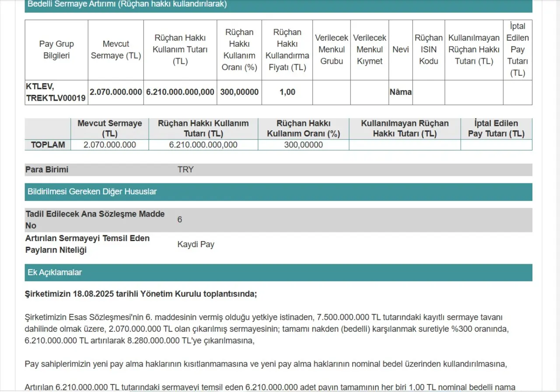This screenshot has height=392, width=560.
Task: Click 300,00000 in the TOPLAM row
Action: click(x=303, y=145)
